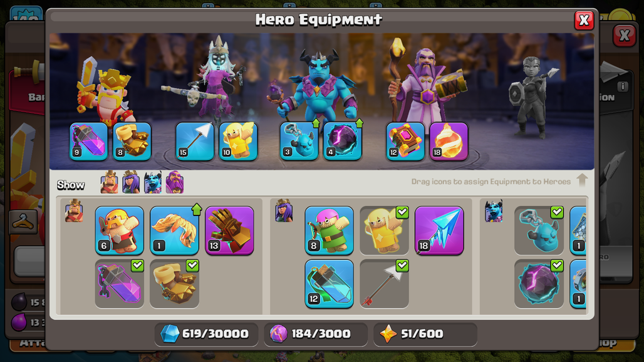Click the gray arrow beside drag icons hint

coord(582,180)
